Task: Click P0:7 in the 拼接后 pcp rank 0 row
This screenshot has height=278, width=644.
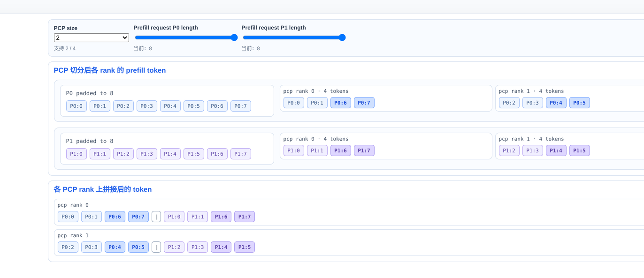Action: point(138,217)
